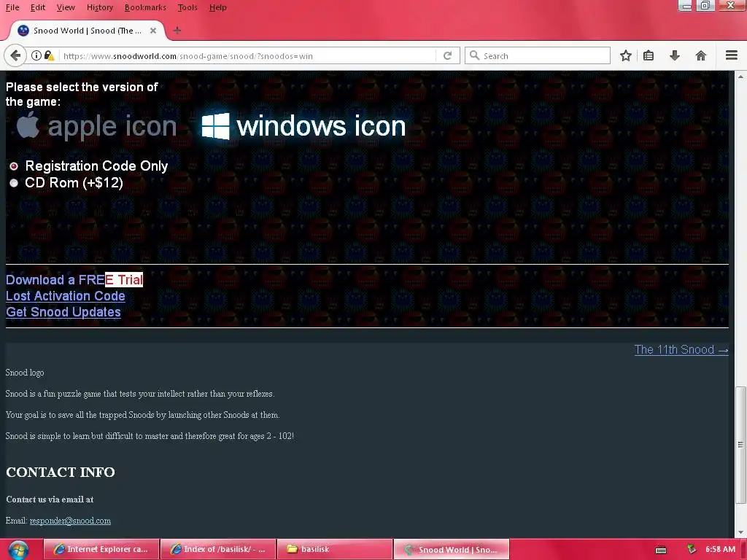
Task: Open the View menu
Action: [66, 7]
